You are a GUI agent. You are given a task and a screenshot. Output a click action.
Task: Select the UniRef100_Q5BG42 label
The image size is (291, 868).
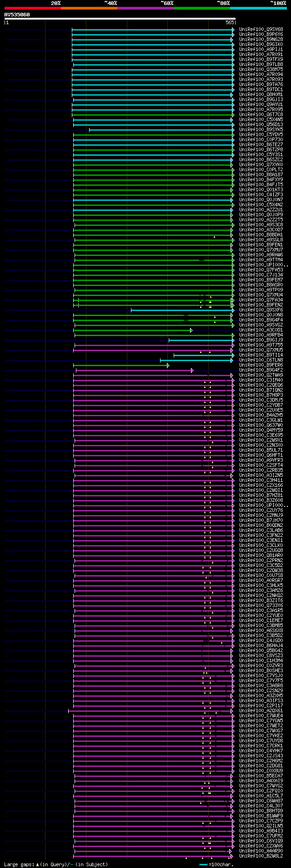261,651
